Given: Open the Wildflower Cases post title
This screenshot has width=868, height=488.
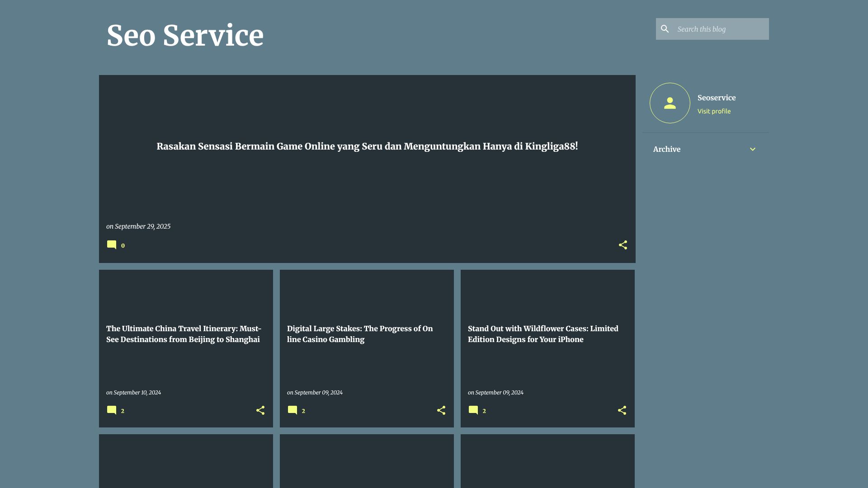Looking at the screenshot, I should click(x=543, y=334).
